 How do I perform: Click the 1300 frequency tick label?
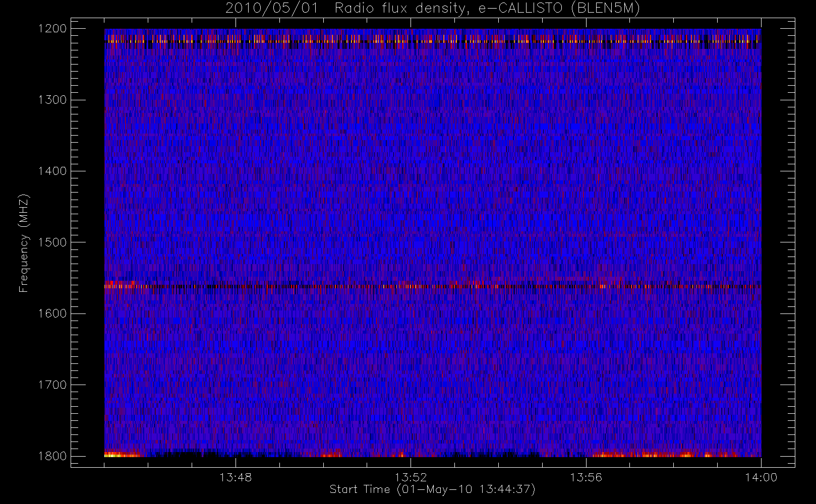click(53, 100)
